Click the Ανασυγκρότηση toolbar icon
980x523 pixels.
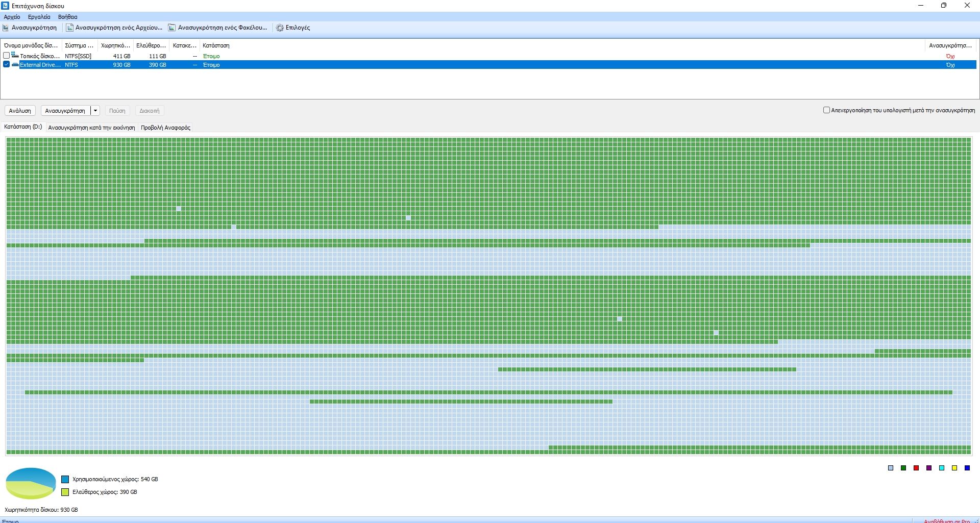pos(6,28)
